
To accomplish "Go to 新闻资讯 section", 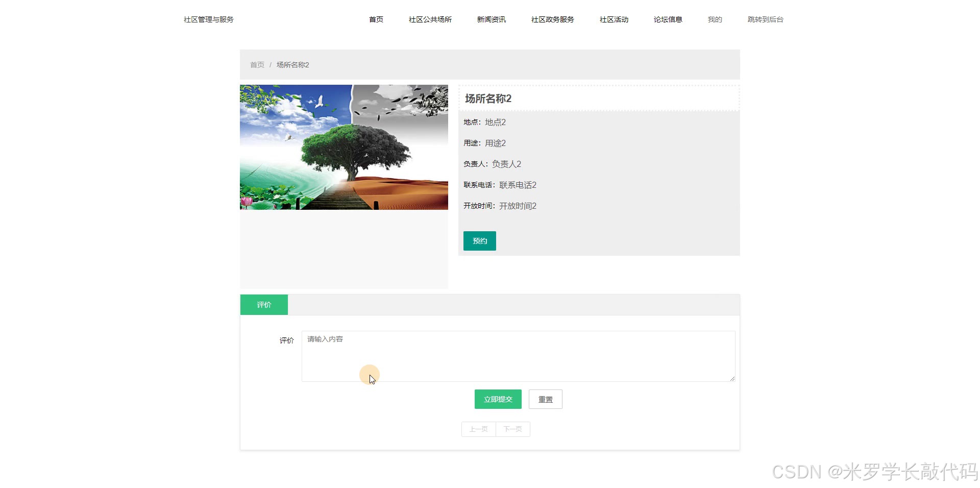I will click(x=491, y=19).
